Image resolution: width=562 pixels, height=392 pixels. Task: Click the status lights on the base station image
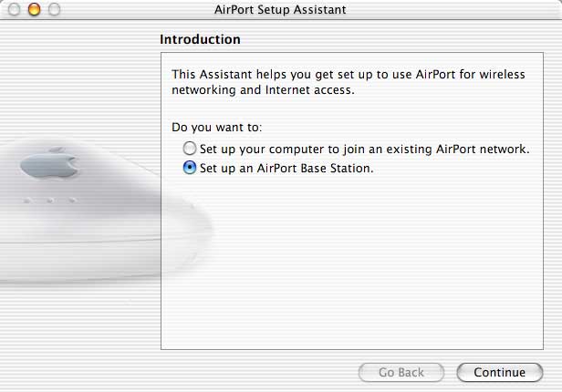tap(50, 201)
